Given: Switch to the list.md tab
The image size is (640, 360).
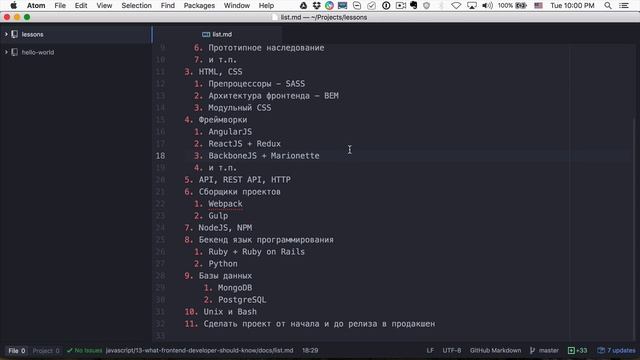Looking at the screenshot, I should click(217, 34).
